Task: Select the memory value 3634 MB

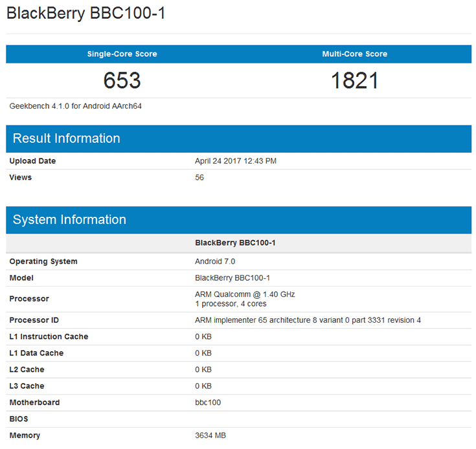Action: click(x=210, y=435)
